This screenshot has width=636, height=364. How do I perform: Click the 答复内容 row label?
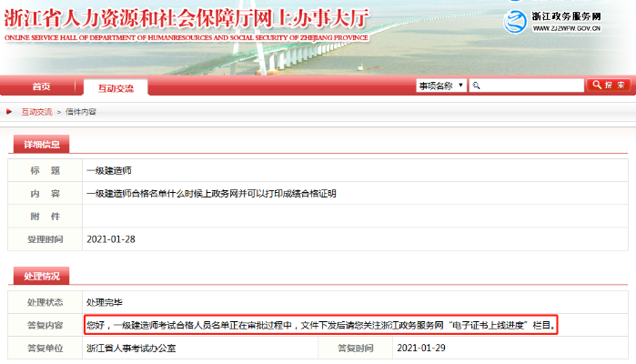45,325
